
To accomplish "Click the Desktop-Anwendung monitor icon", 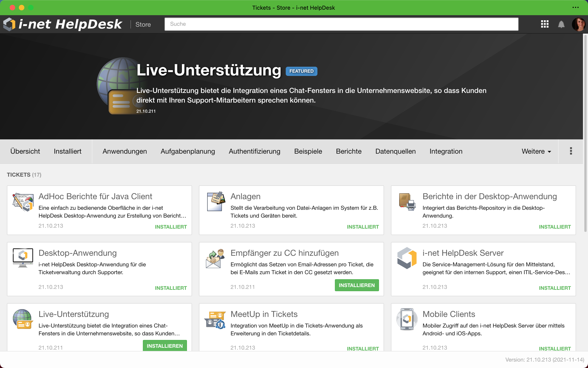I will pos(23,258).
